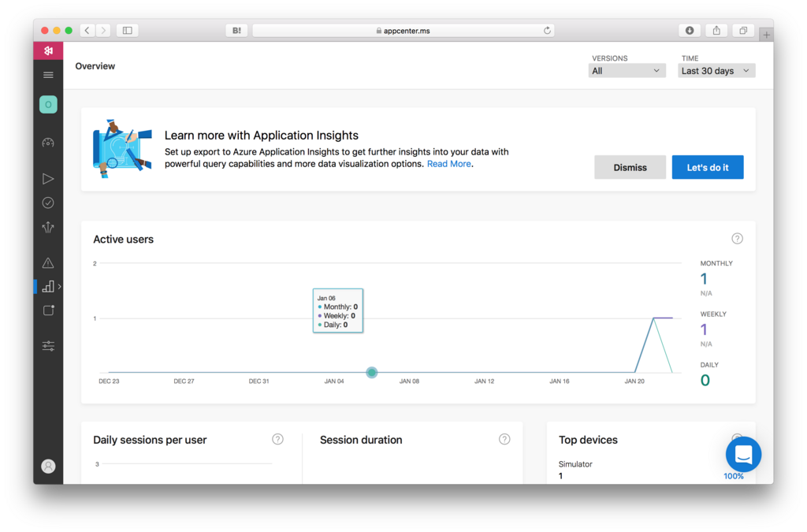Go forward in Safari history
Image resolution: width=807 pixels, height=532 pixels.
(103, 31)
